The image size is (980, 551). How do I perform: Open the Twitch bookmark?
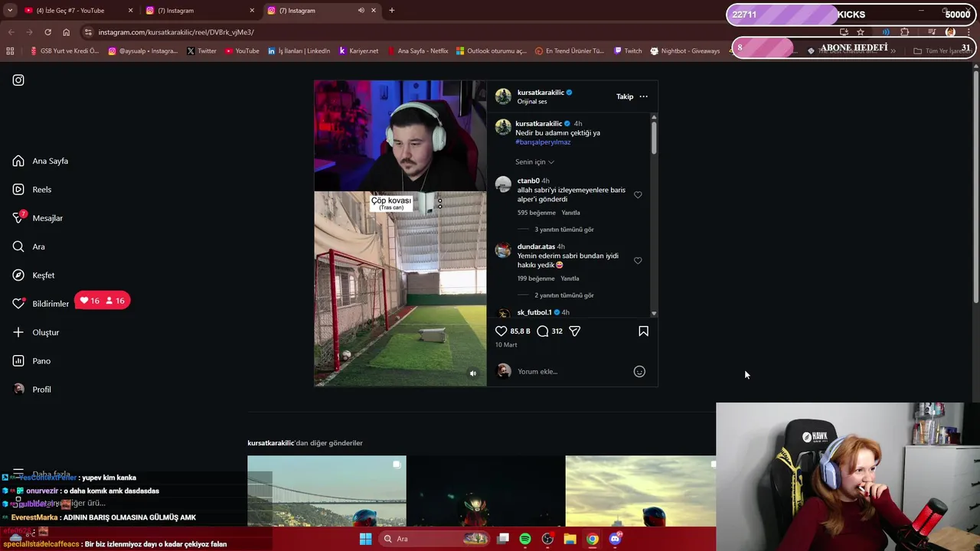pos(628,51)
